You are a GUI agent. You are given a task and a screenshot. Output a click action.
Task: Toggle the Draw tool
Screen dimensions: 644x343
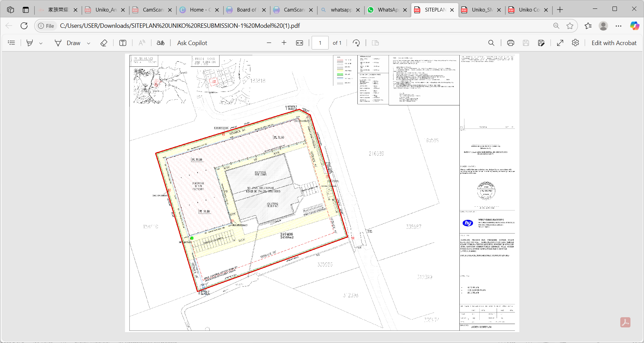tap(68, 43)
